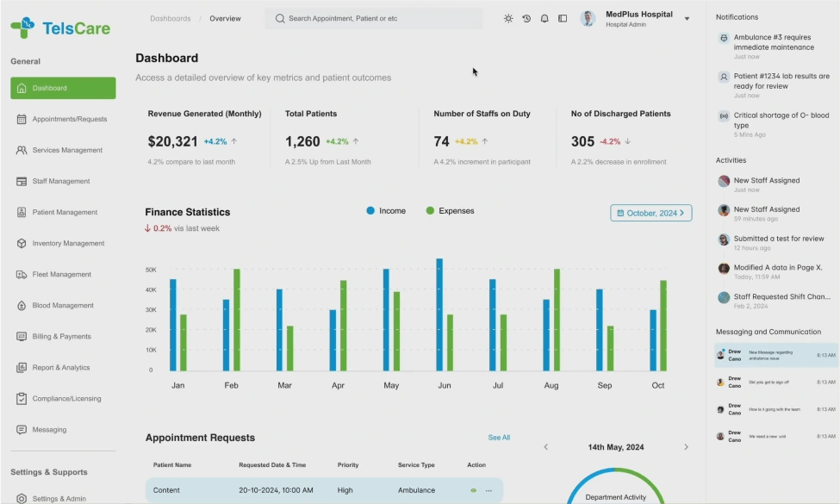Open Fleet Management in the sidebar
Screen dimensions: 840x504
[x=62, y=274]
